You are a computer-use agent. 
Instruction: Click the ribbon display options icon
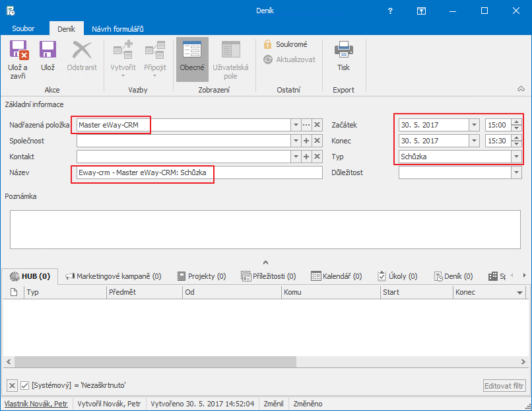tap(421, 11)
